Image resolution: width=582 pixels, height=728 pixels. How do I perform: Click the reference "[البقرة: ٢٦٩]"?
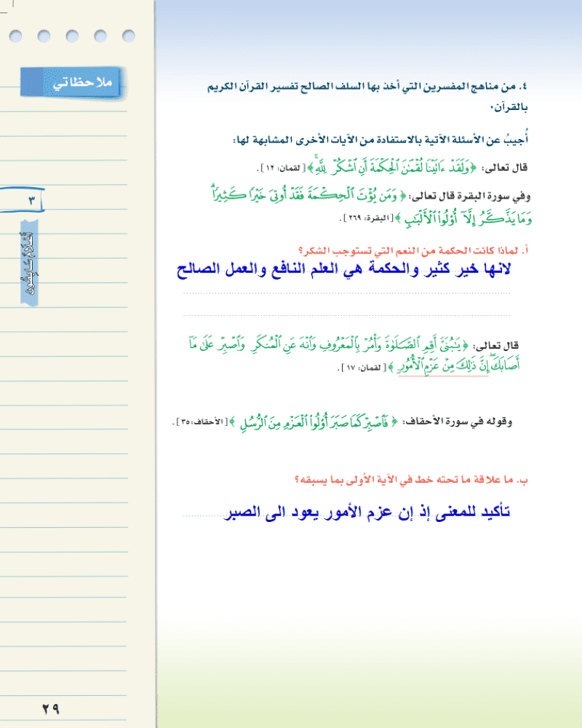(367, 217)
